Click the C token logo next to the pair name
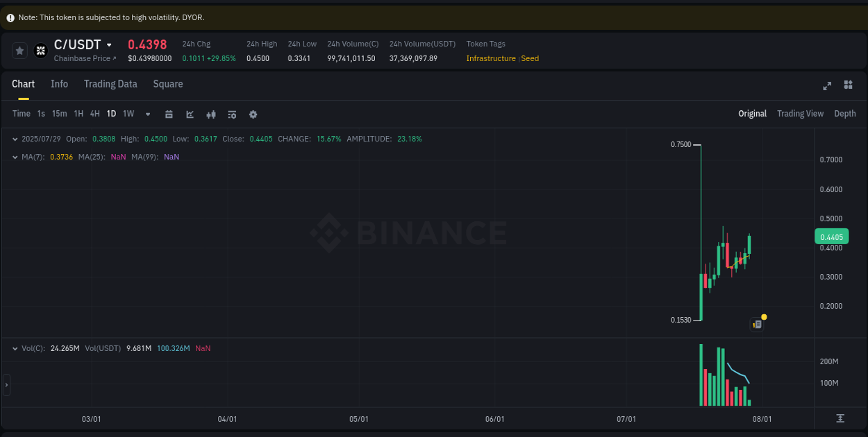This screenshot has height=437, width=868. pos(40,50)
